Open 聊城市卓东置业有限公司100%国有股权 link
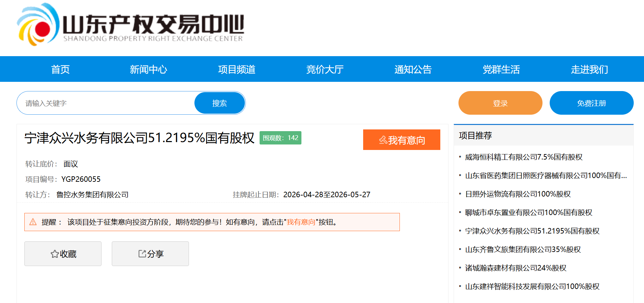 click(x=528, y=213)
